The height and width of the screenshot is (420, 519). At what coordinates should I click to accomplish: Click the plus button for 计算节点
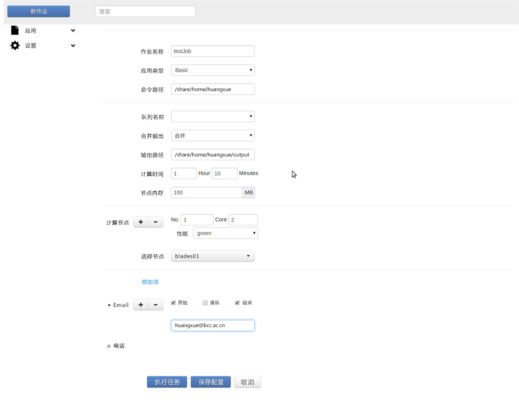click(141, 222)
